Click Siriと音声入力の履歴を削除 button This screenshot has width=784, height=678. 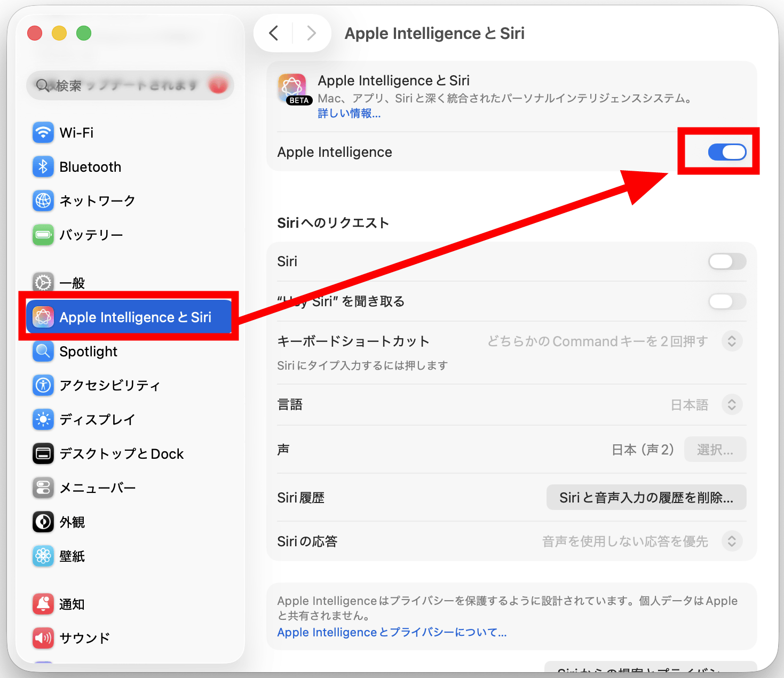(646, 498)
